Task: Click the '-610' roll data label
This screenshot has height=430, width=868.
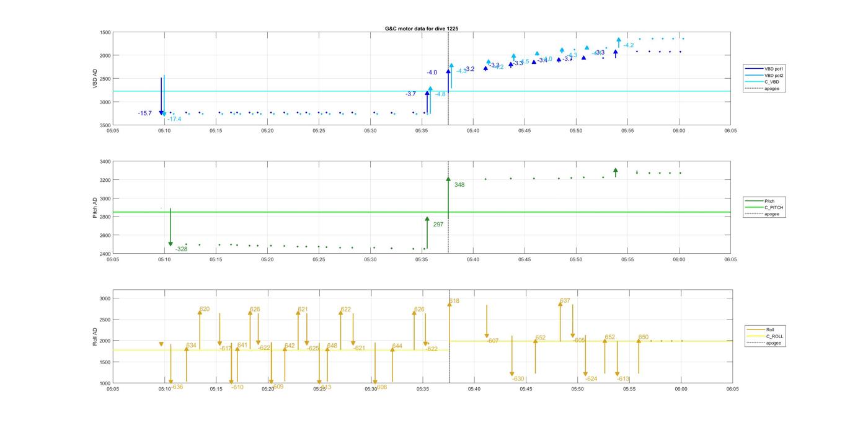Action: click(x=237, y=387)
